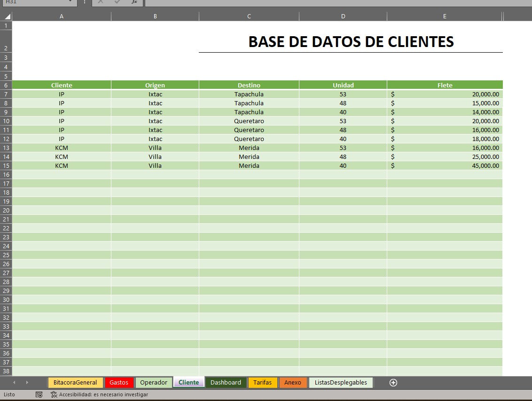
Task: Select the KCM cell in row 13
Action: (x=62, y=148)
